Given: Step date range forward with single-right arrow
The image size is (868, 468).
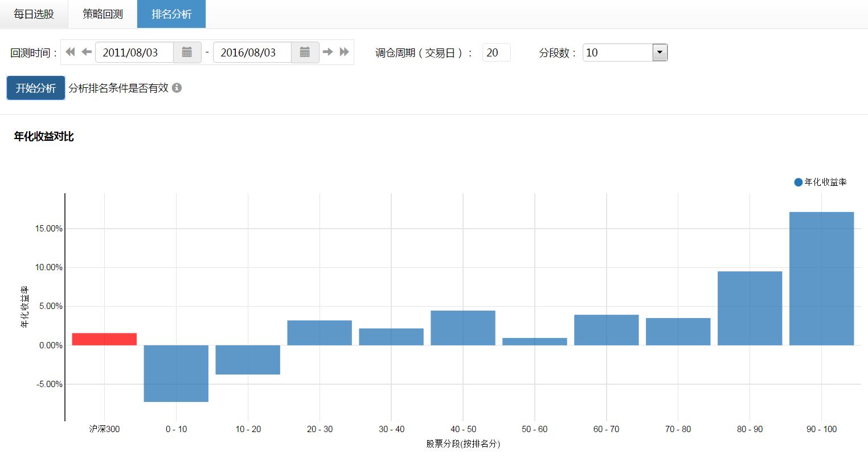Looking at the screenshot, I should pos(328,52).
